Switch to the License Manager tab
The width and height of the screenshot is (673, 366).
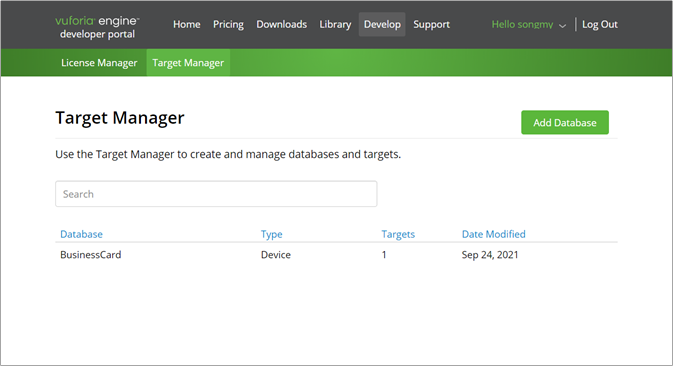tap(99, 63)
